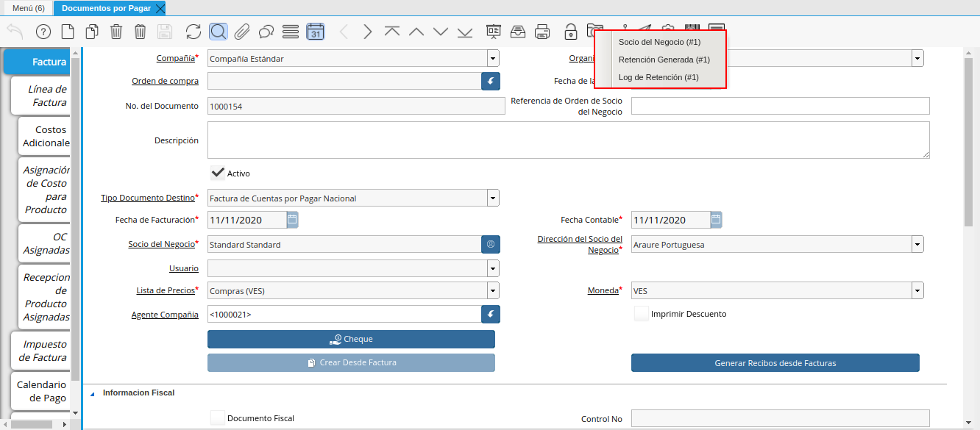Viewport: 980px width, 430px height.
Task: Collapse the Informacion Fiscal section
Action: pos(93,393)
